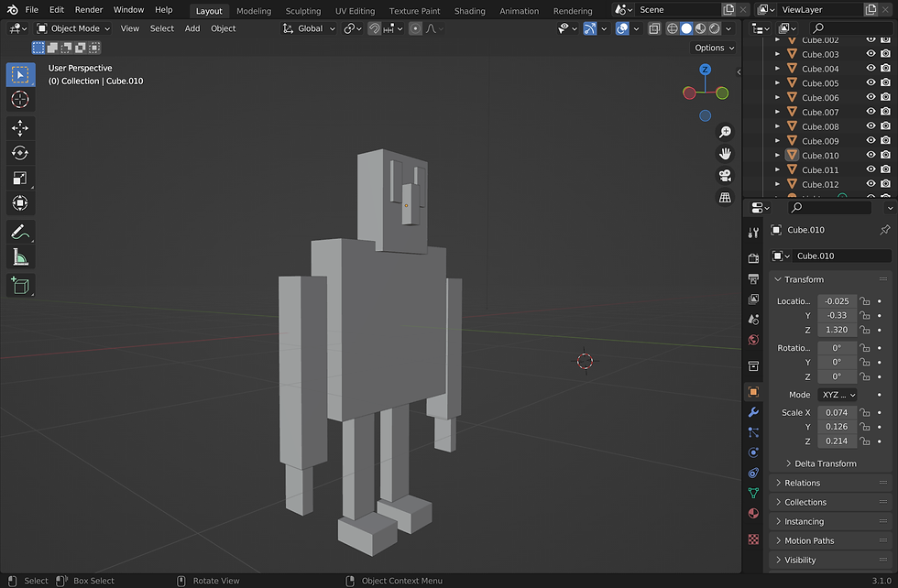Lock the Location X value
Screen dimensions: 898x588
coord(865,301)
